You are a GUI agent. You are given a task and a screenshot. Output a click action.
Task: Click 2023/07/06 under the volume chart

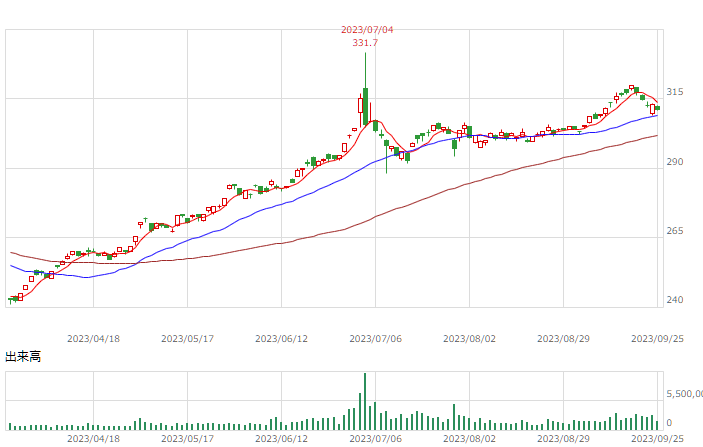[376, 438]
